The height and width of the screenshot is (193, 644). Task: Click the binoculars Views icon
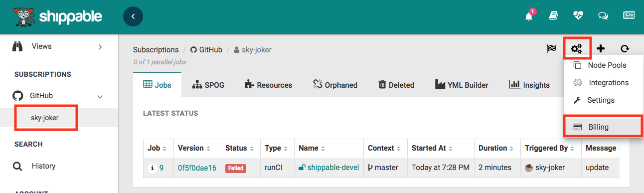coord(18,46)
